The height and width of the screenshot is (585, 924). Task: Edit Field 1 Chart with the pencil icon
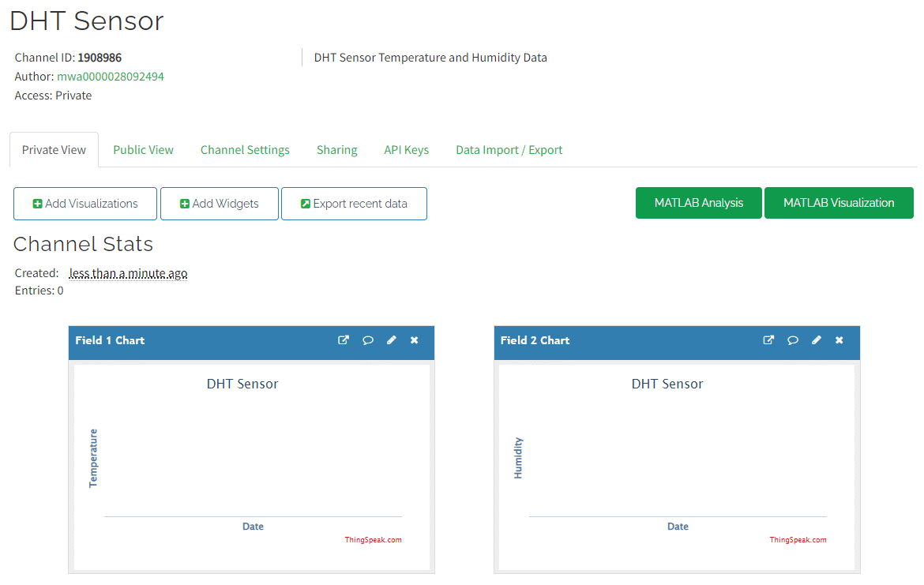[x=391, y=339]
